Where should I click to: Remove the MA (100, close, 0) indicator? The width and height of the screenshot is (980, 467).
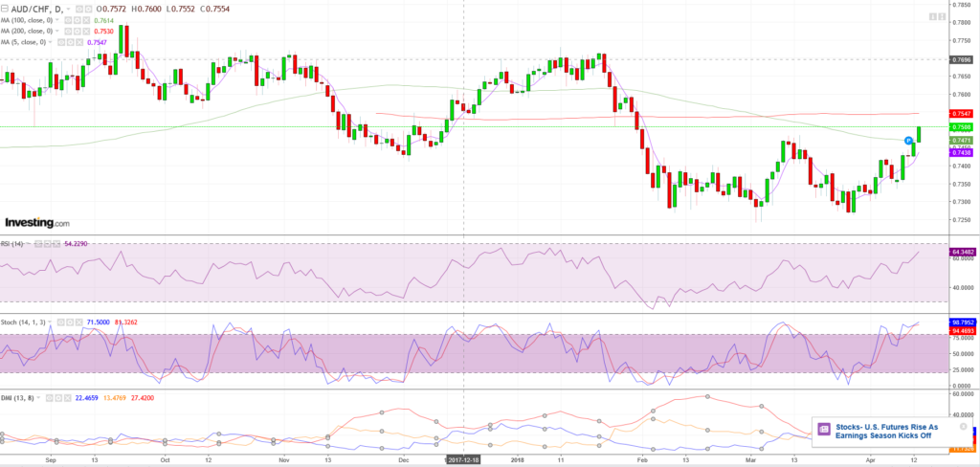click(86, 21)
